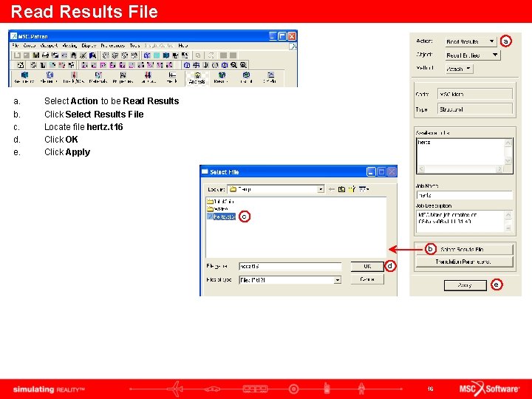
Task: Go up one folder level in Select File
Action: click(341, 189)
